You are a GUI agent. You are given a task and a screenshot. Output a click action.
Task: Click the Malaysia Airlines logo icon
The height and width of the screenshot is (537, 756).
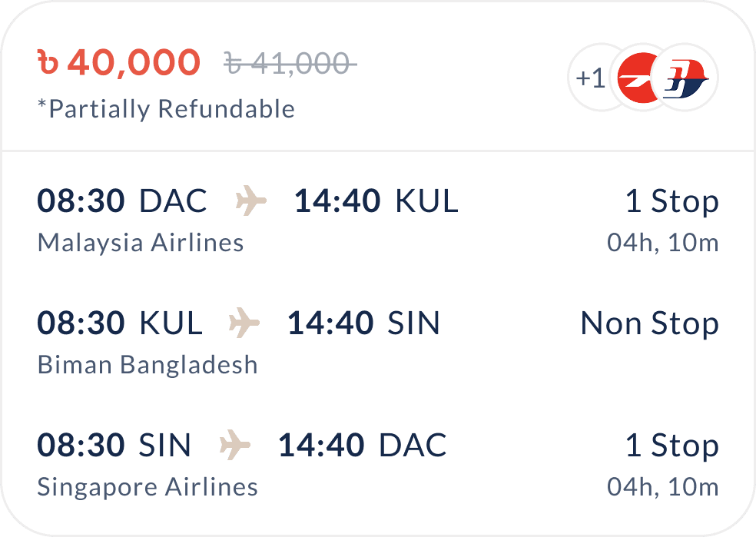tap(685, 78)
